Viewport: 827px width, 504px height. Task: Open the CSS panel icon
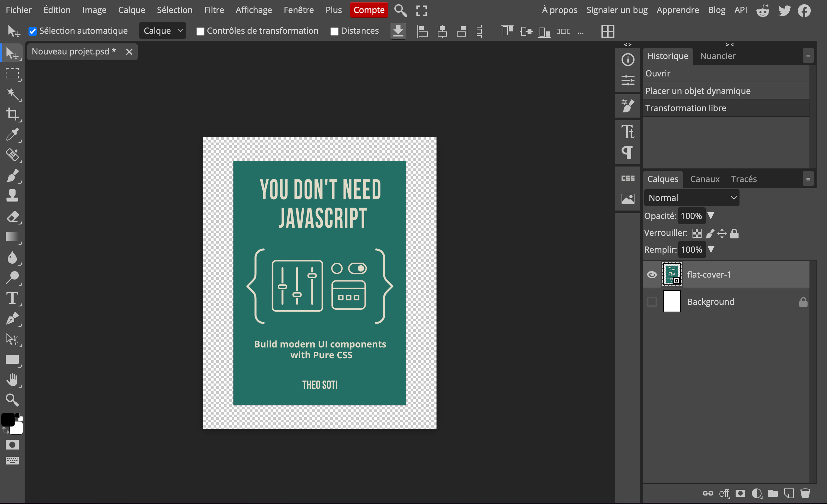point(628,178)
